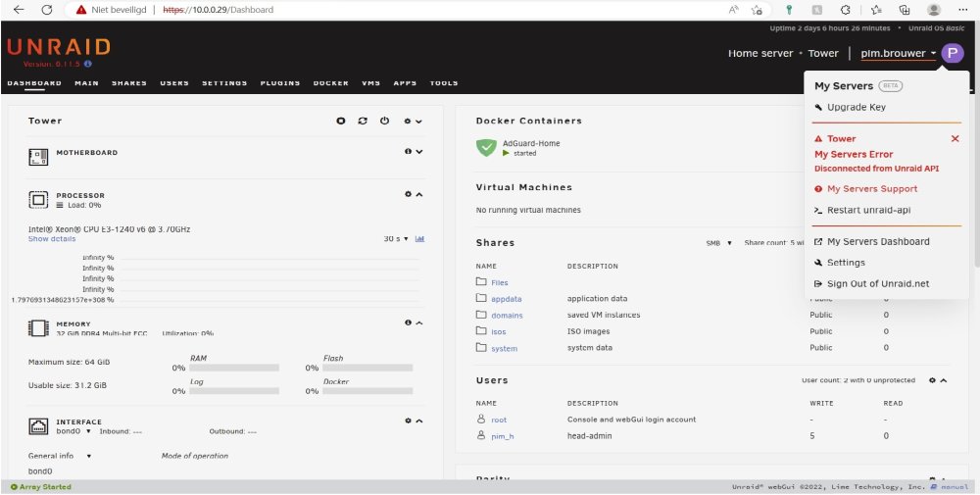
Task: Collapse the Memory section chevron
Action: (419, 322)
